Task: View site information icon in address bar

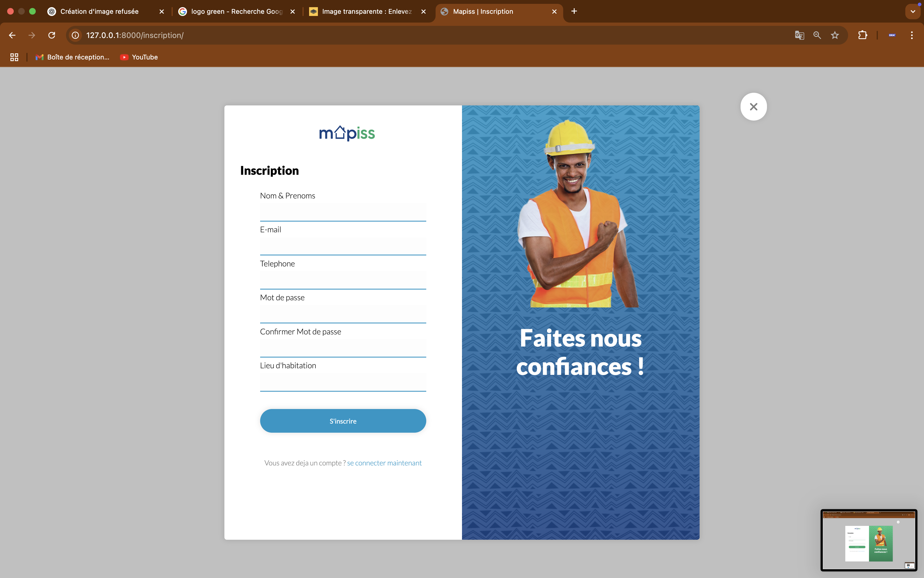Action: pyautogui.click(x=76, y=35)
